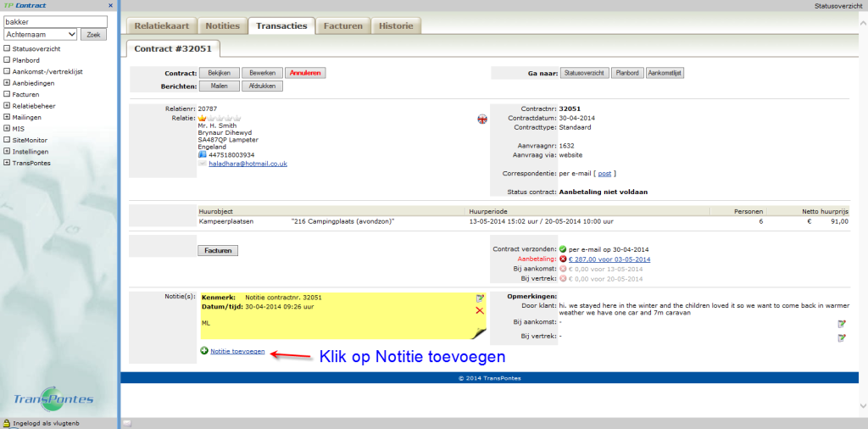
Task: Select Facturen in the sidebar tree
Action: [x=26, y=95]
